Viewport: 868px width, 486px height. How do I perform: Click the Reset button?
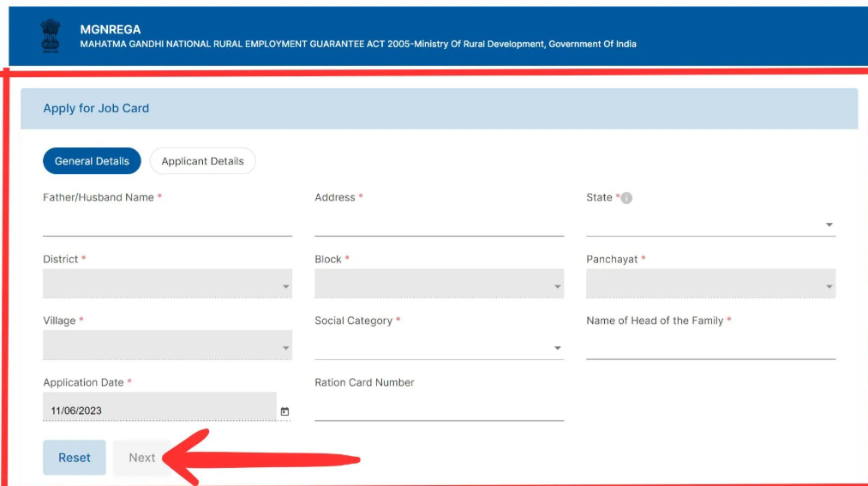click(x=75, y=458)
